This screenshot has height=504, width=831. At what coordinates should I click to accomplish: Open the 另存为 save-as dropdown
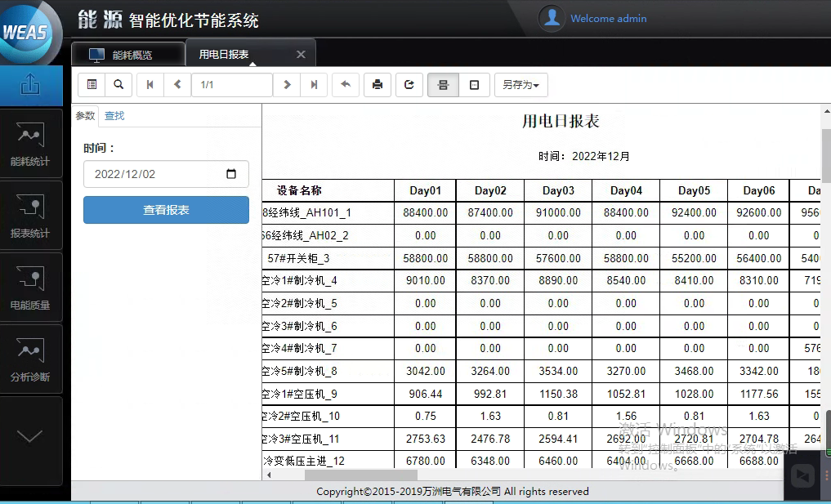point(520,84)
